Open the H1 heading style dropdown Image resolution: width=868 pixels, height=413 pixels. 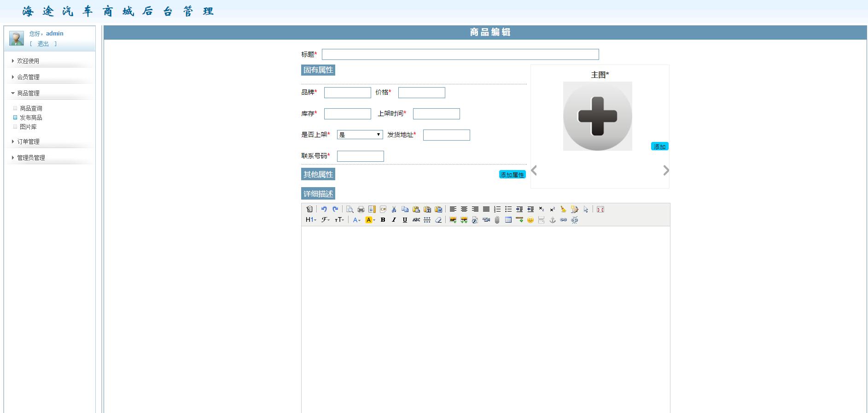pyautogui.click(x=311, y=220)
